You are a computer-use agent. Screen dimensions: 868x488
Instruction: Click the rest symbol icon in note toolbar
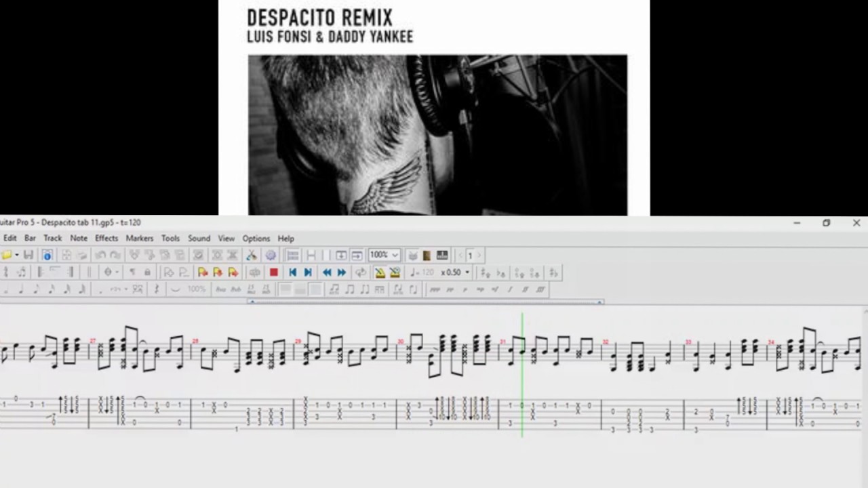[x=157, y=289]
